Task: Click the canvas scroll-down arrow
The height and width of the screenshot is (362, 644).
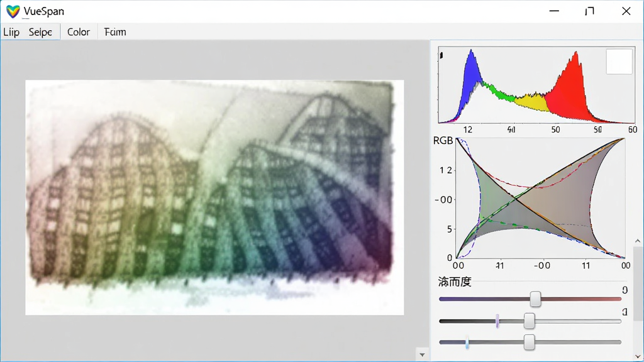Action: click(422, 354)
